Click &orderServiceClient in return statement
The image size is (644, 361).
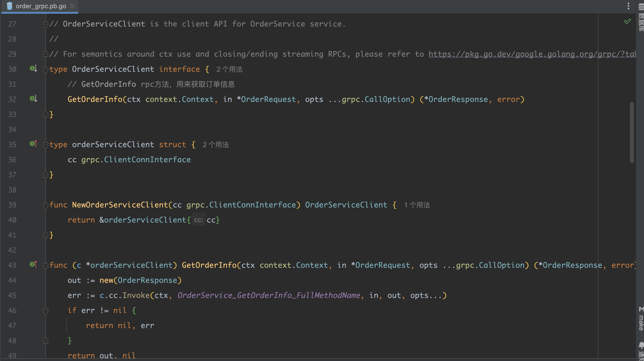[143, 220]
